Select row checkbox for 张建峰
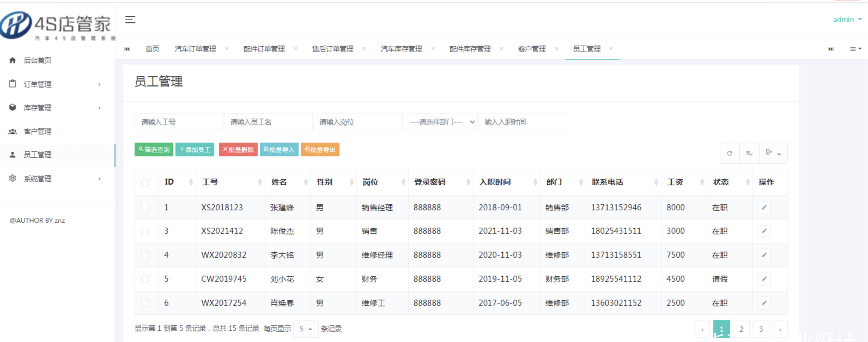 [x=145, y=208]
